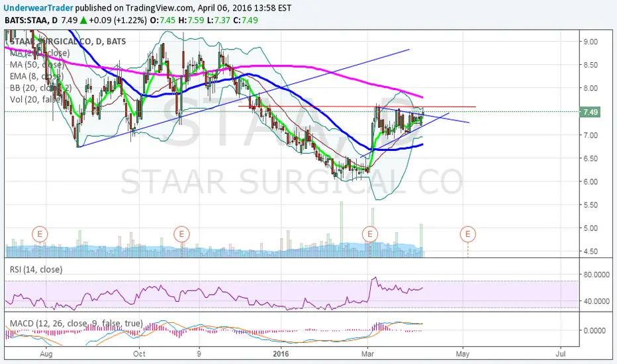Click the 80.0000 RSI axis label

(x=596, y=275)
